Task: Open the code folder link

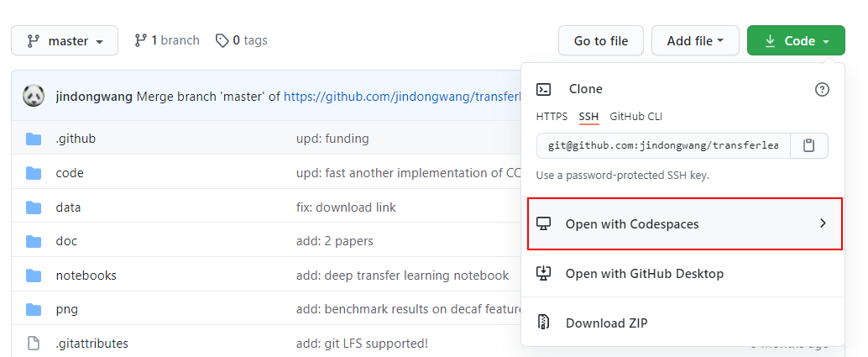Action: (x=70, y=173)
